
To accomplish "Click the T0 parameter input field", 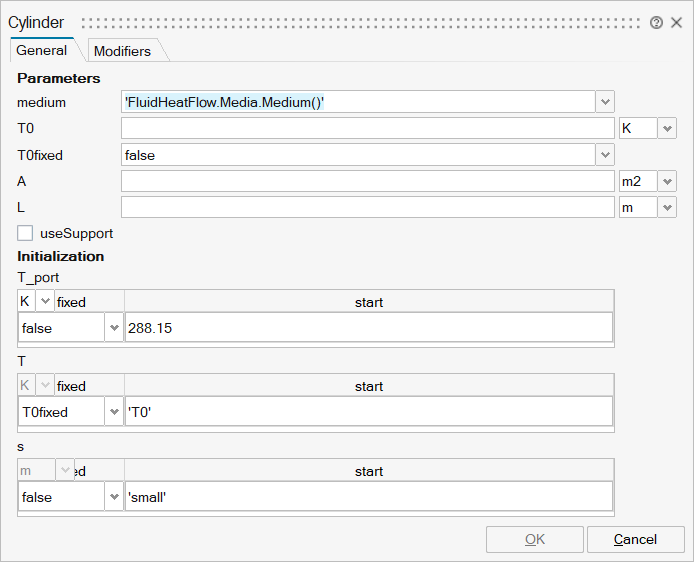I will [367, 129].
